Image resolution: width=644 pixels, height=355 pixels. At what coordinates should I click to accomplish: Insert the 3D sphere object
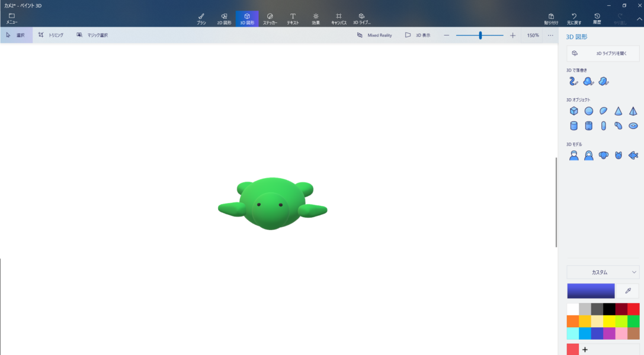coord(588,111)
